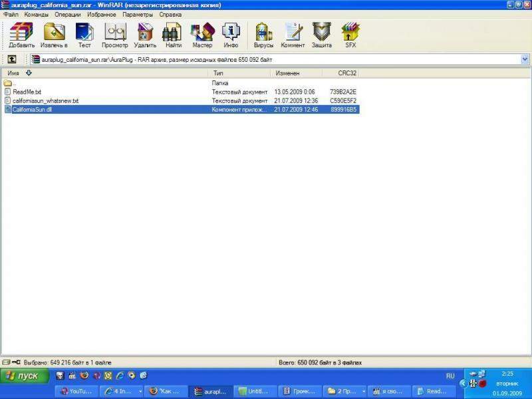Click the Добавить (Add) toolbar icon
The image size is (532, 399).
click(x=21, y=35)
